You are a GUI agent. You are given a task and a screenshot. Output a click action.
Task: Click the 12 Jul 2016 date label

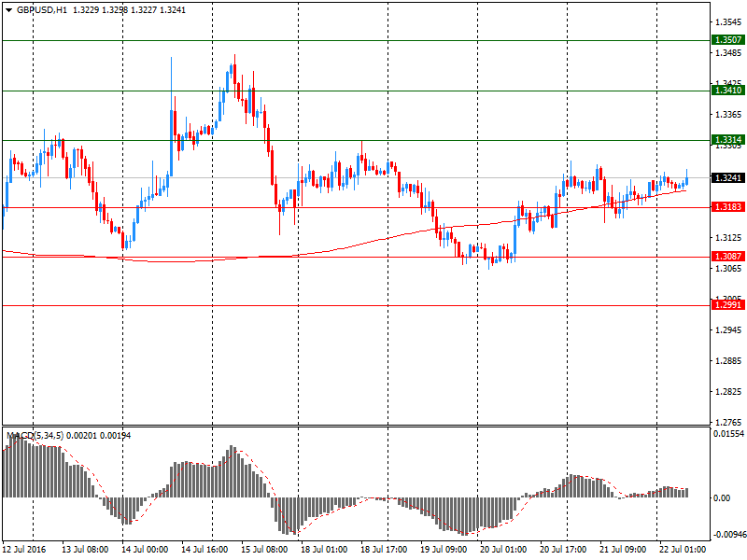pyautogui.click(x=24, y=549)
